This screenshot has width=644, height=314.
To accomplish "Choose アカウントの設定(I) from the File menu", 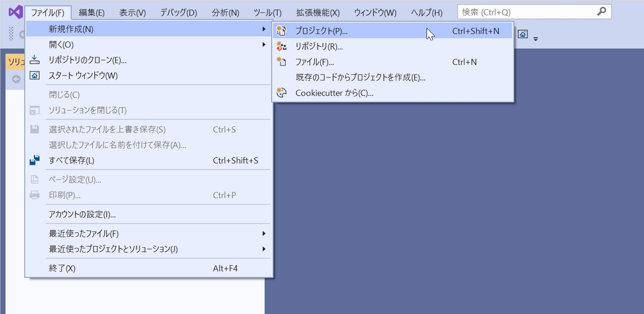I will pyautogui.click(x=82, y=214).
